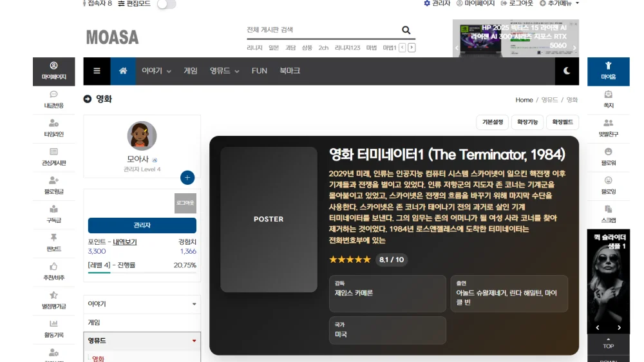Click the user avatar image
644x362 pixels.
pyautogui.click(x=142, y=136)
